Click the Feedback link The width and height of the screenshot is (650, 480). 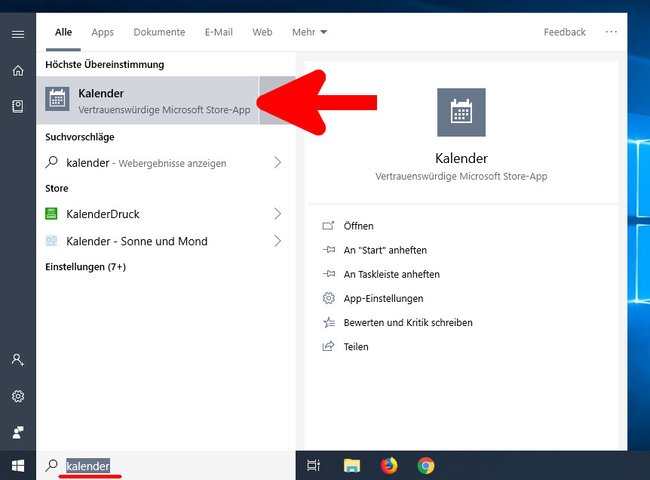tap(565, 32)
